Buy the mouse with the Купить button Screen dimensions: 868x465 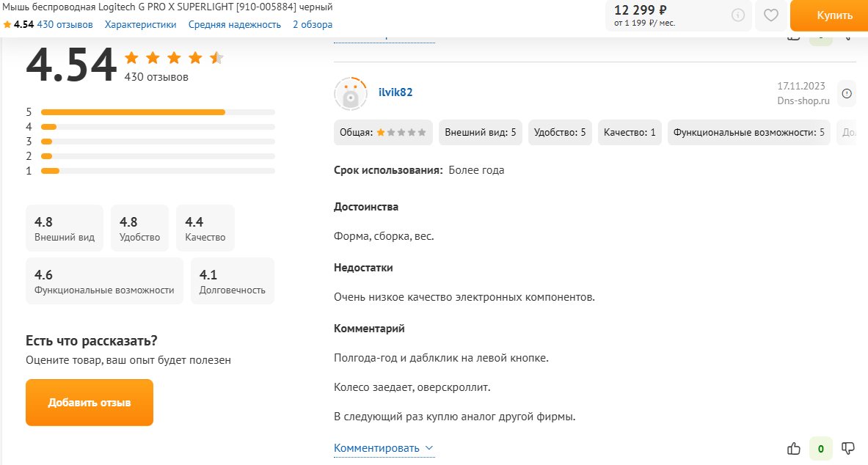coord(828,15)
